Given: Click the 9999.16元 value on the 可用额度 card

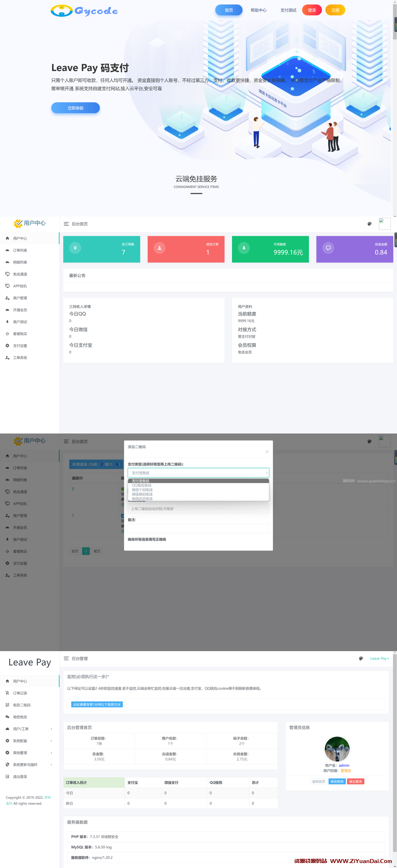Looking at the screenshot, I should point(288,252).
